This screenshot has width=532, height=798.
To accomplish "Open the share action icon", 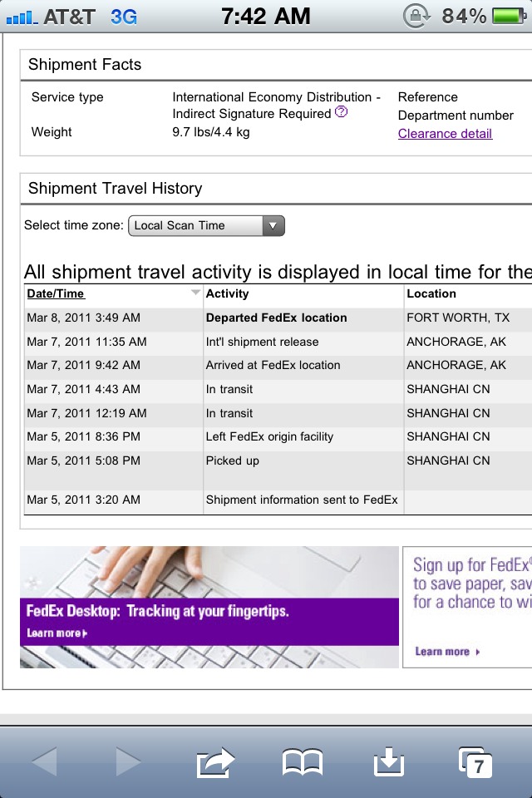I will [x=215, y=762].
